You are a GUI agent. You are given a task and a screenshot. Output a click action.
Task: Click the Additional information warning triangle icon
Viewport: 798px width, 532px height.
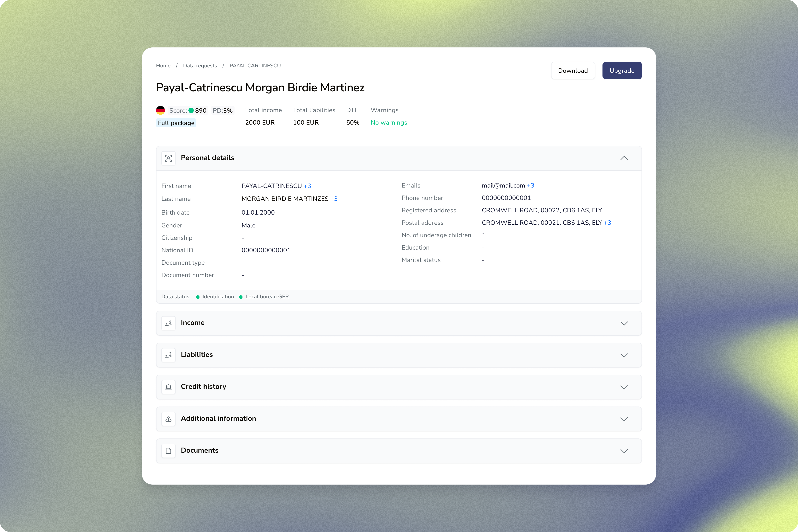pyautogui.click(x=168, y=419)
